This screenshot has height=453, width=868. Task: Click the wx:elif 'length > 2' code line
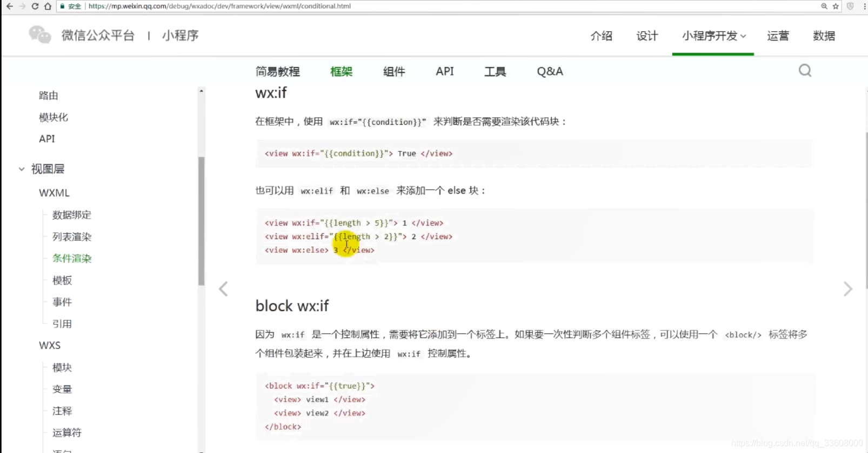(x=358, y=236)
